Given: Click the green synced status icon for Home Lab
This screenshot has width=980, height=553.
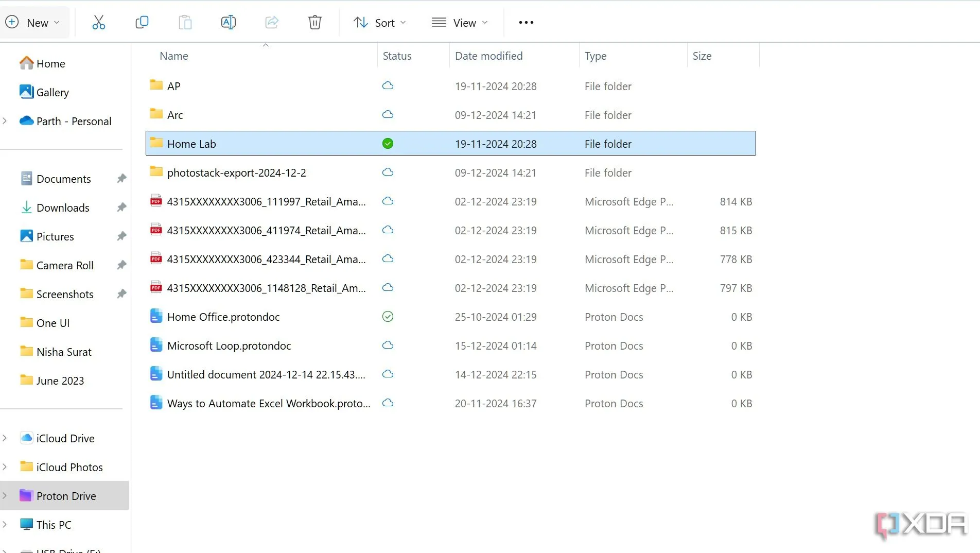Looking at the screenshot, I should pos(388,144).
